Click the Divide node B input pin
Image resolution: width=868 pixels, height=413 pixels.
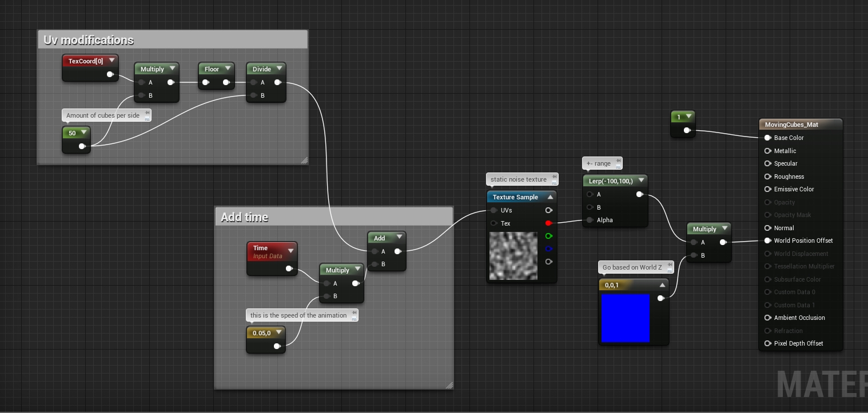(254, 95)
